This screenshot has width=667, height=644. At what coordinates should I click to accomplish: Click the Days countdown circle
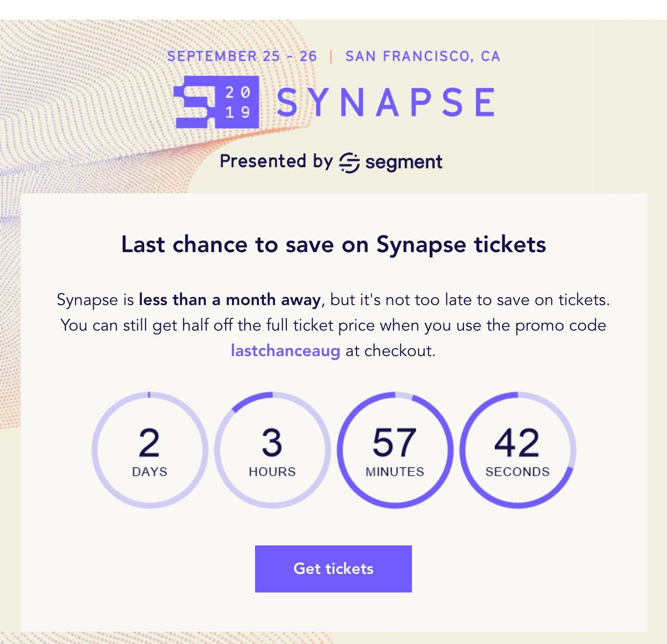[150, 450]
